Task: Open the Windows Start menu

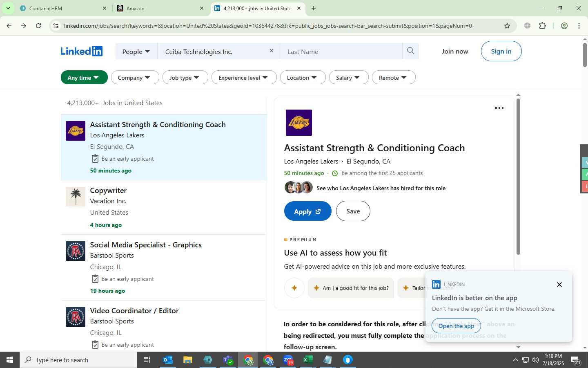Action: pos(10,360)
